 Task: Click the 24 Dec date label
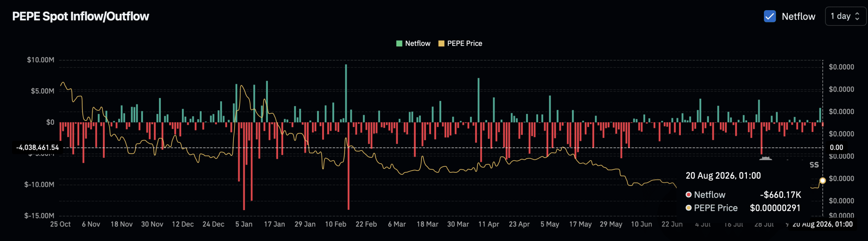[x=213, y=224]
